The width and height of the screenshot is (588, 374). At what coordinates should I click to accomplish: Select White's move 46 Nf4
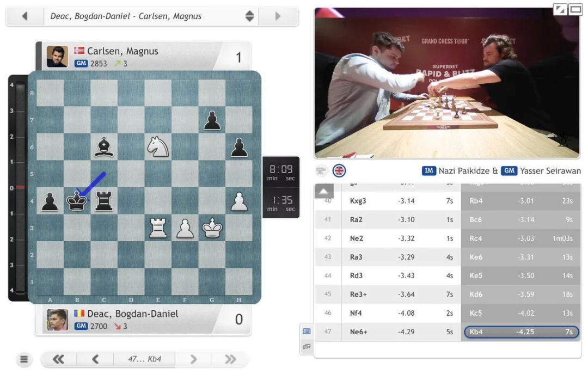401,313
